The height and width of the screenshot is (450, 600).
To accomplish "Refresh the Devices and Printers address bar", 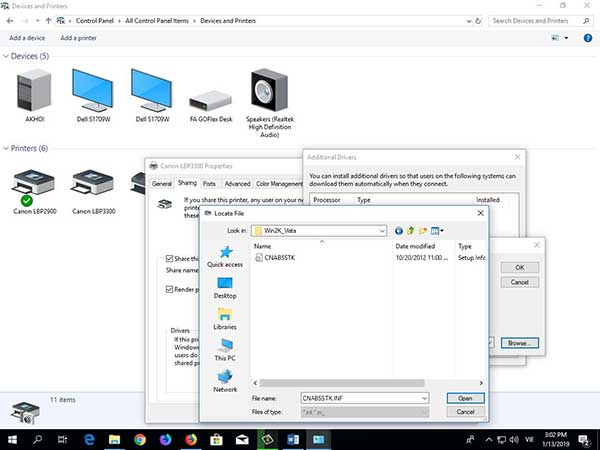I will click(x=478, y=21).
